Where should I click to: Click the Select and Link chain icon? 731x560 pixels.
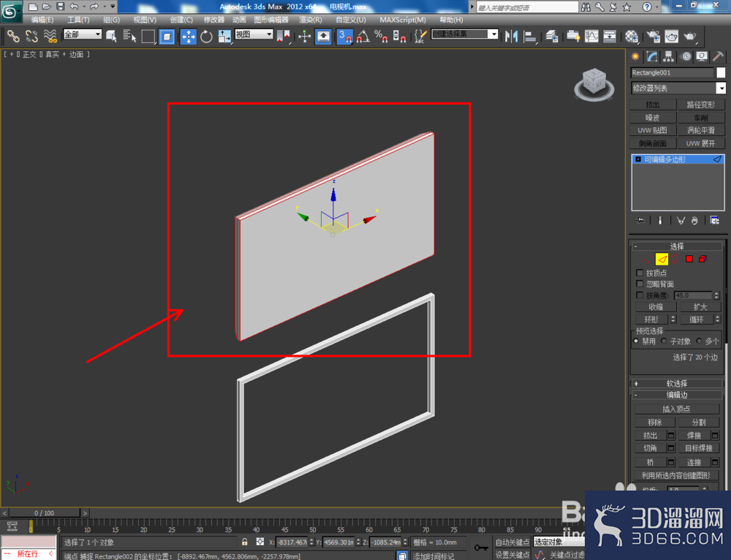pos(13,36)
